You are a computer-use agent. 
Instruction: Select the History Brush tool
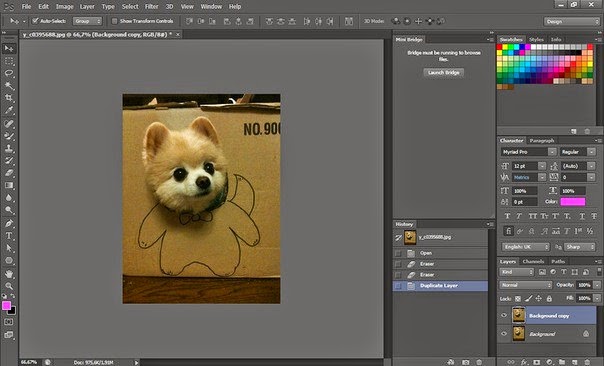tap(9, 161)
